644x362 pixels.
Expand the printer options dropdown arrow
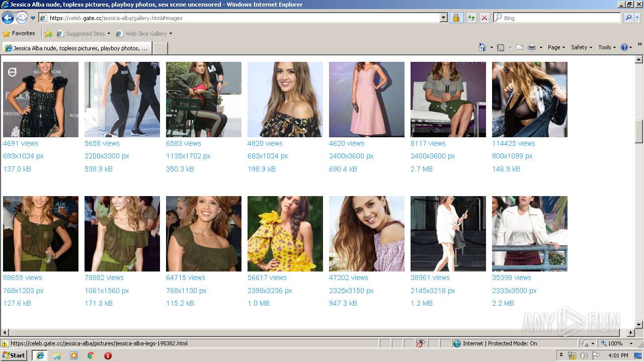click(541, 47)
